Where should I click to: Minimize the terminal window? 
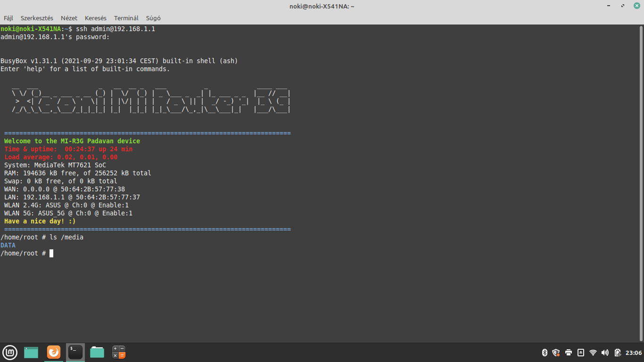click(x=610, y=6)
